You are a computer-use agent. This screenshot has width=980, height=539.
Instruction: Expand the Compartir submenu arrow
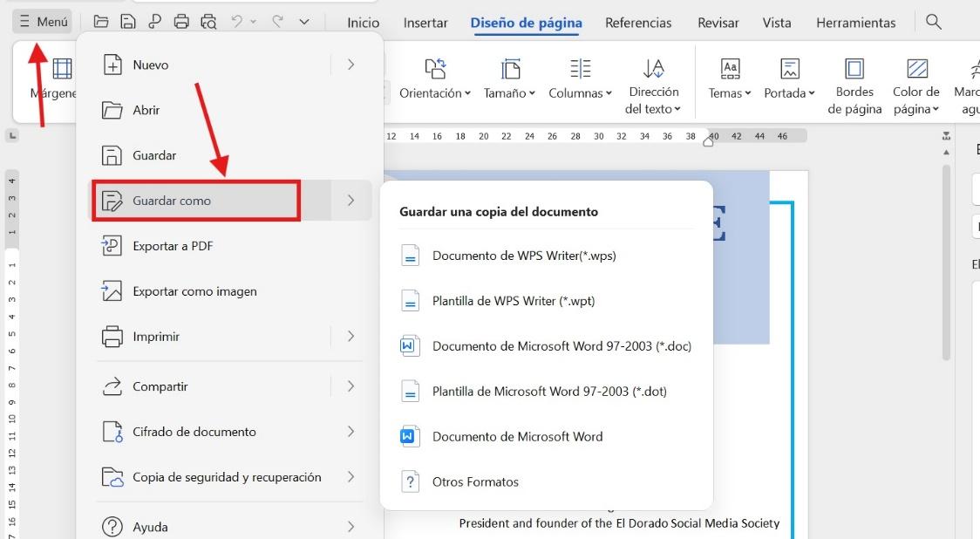[x=352, y=385]
